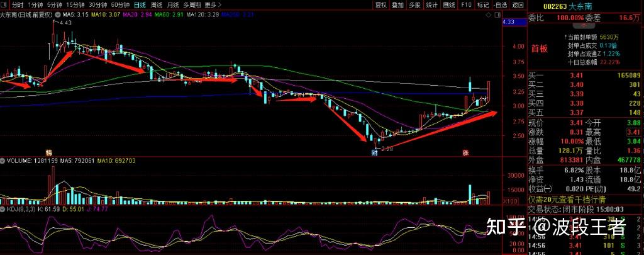
Task: Open the main chart MA indicator dropdown
Action: (58, 14)
